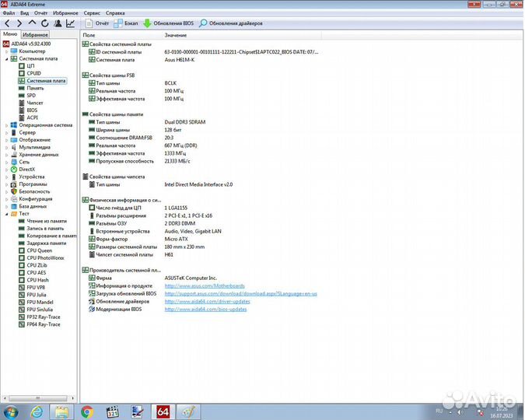Click the user profile toolbar icon

[58, 24]
